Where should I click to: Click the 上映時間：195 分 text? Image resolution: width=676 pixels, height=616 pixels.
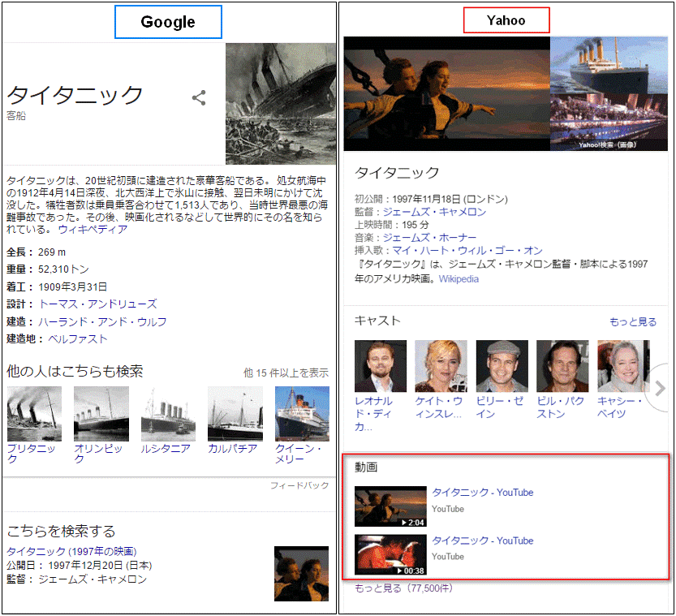pyautogui.click(x=391, y=225)
